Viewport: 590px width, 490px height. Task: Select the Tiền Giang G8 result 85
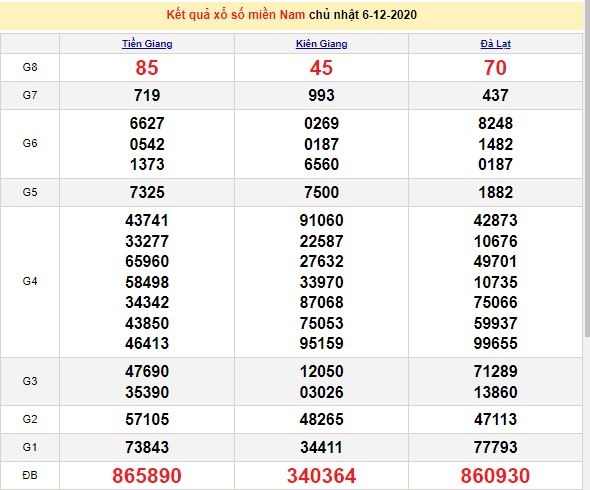147,68
